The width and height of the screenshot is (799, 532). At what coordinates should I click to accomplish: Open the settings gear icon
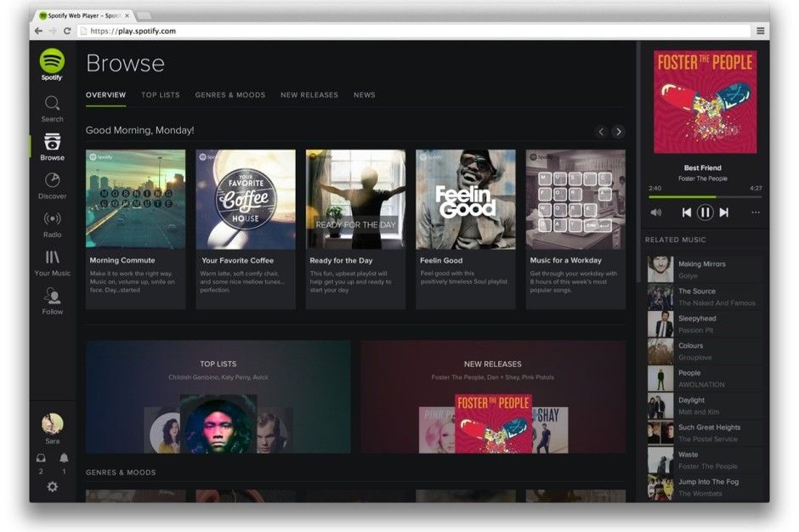click(x=52, y=487)
